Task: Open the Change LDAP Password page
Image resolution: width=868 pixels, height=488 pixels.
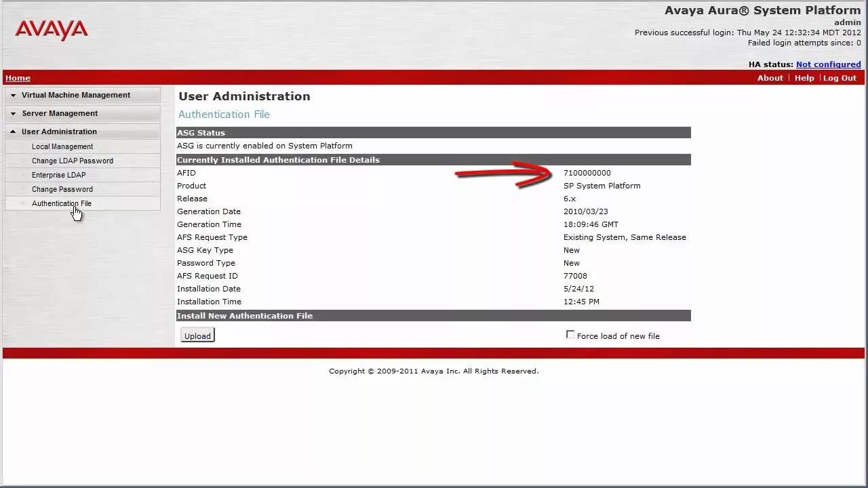Action: 71,161
